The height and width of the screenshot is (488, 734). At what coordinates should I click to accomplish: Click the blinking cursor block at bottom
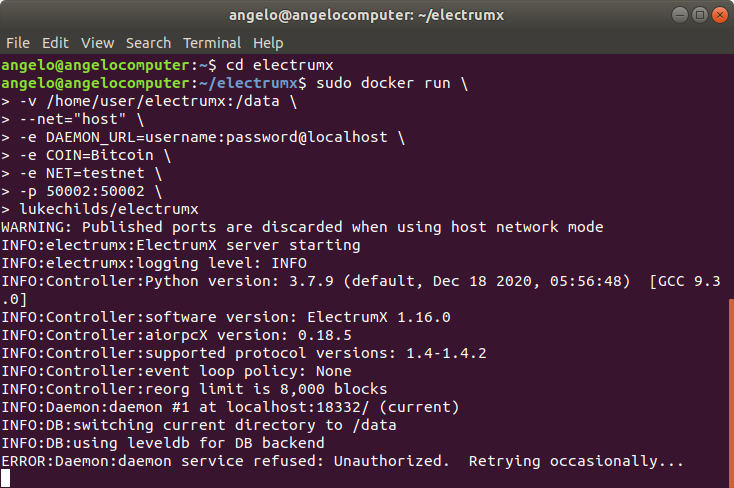pos(5,479)
